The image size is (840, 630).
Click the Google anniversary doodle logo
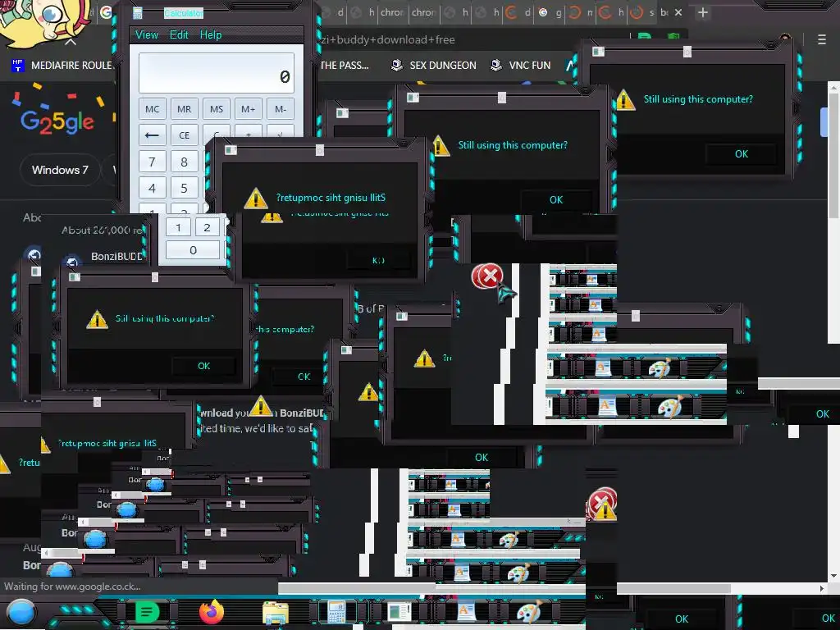click(57, 121)
